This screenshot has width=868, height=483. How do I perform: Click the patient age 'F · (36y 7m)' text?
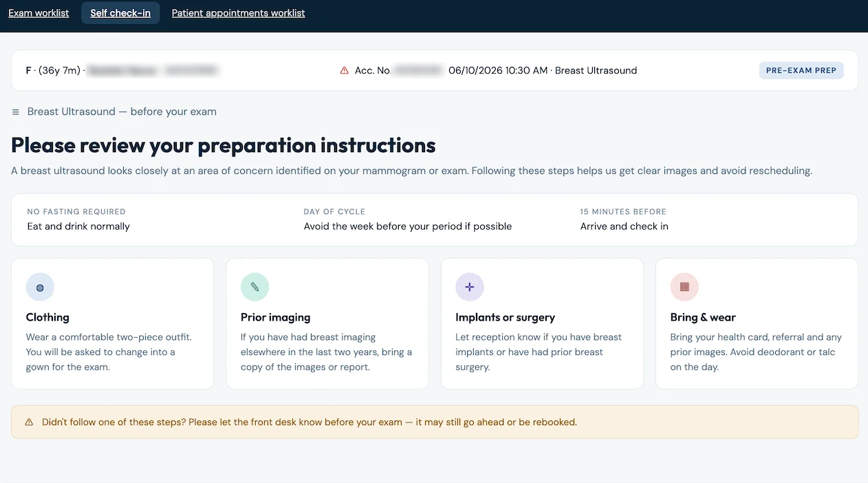coord(53,70)
